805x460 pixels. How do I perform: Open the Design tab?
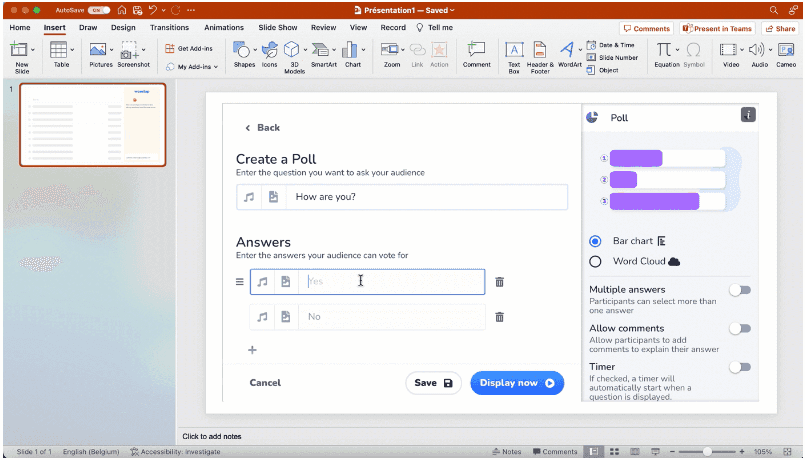123,28
